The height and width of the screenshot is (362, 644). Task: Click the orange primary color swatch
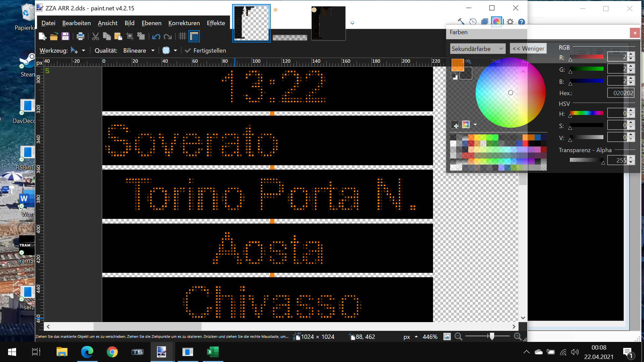457,65
